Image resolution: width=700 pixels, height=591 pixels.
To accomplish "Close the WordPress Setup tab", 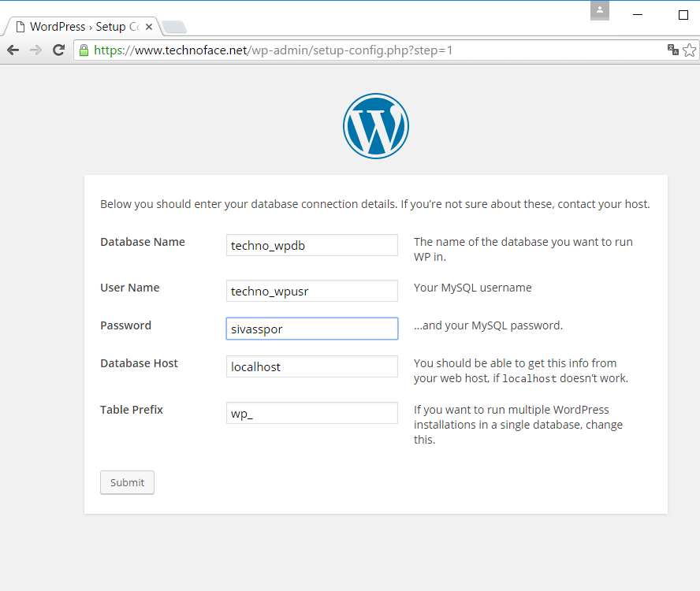I will point(149,27).
